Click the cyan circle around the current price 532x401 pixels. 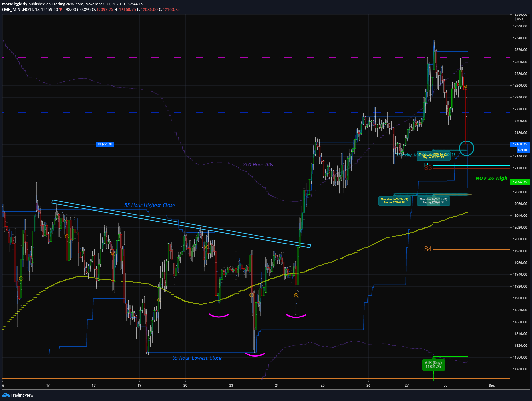[466, 148]
